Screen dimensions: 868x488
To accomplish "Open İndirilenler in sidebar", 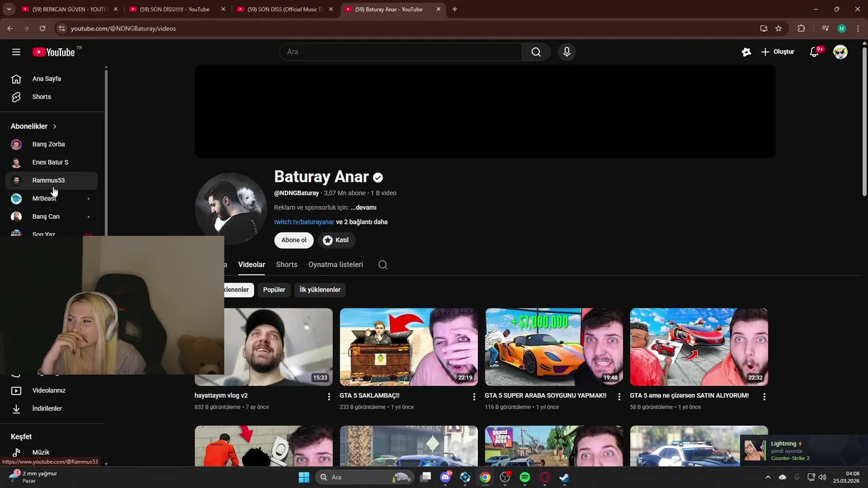I will 53,409.
